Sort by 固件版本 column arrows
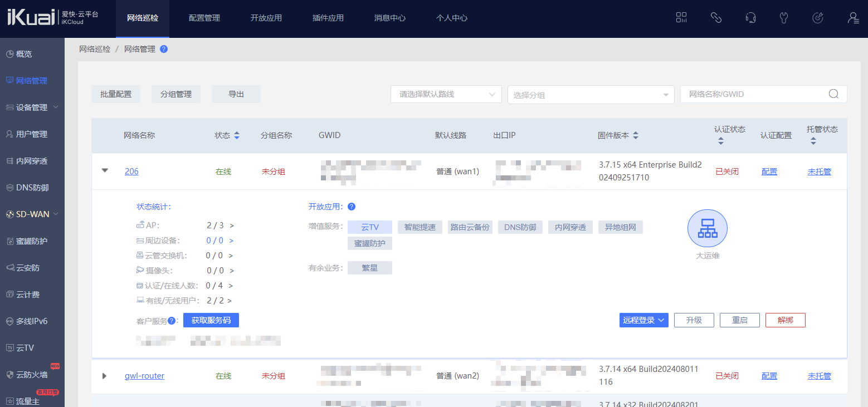 pyautogui.click(x=636, y=135)
